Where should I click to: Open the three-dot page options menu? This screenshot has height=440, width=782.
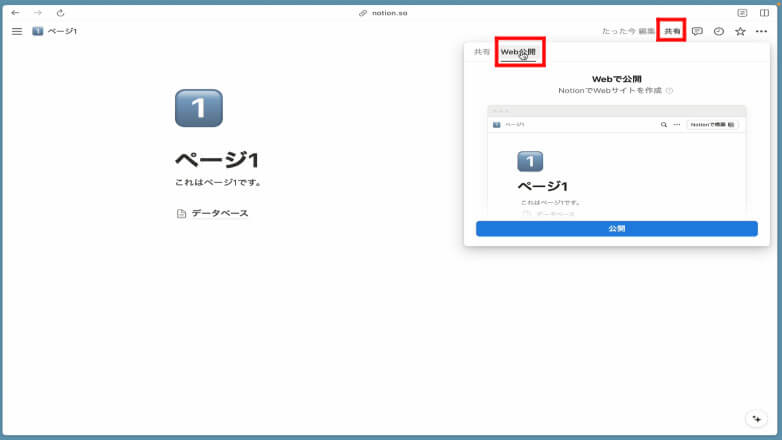coord(761,31)
